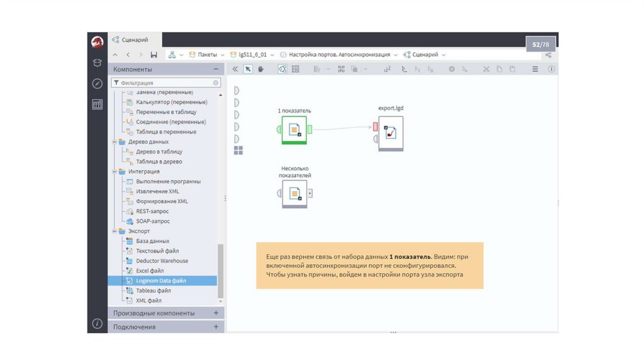Collapse the 'Интеграция' folder

[x=114, y=172]
